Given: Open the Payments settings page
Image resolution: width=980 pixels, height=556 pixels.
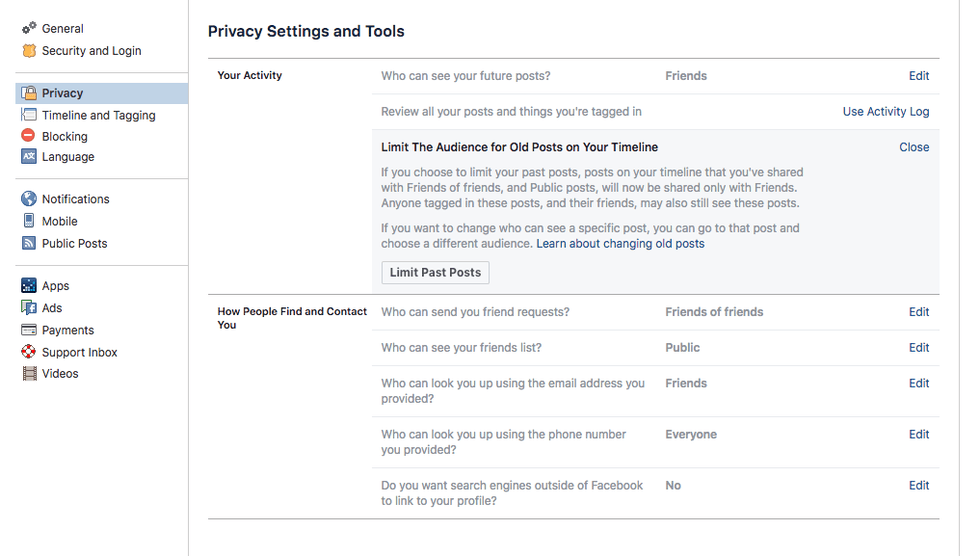Looking at the screenshot, I should coord(68,330).
